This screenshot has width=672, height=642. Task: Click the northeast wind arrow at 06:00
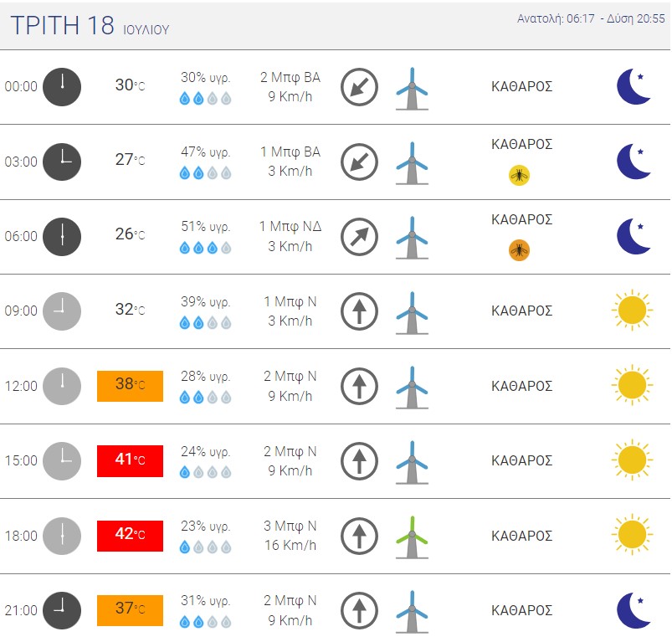click(359, 237)
